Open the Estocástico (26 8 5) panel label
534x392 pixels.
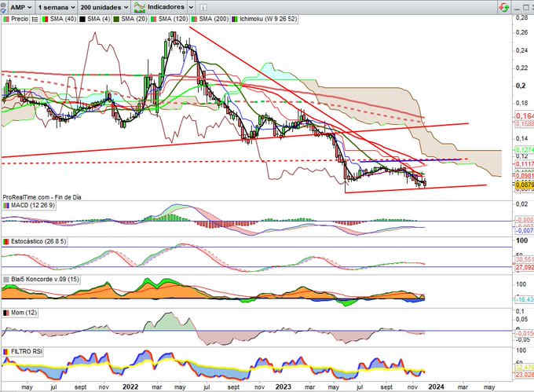[38, 241]
